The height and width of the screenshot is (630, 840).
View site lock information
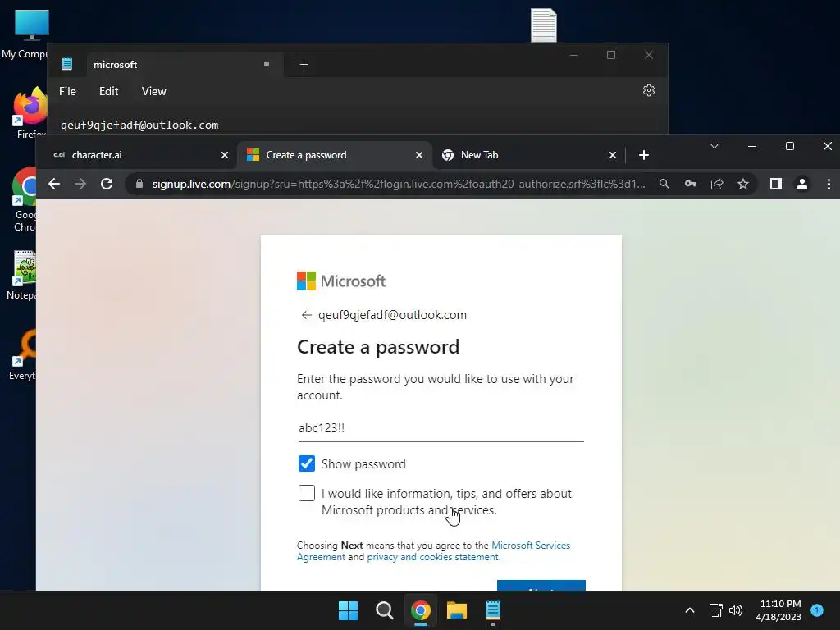139,184
